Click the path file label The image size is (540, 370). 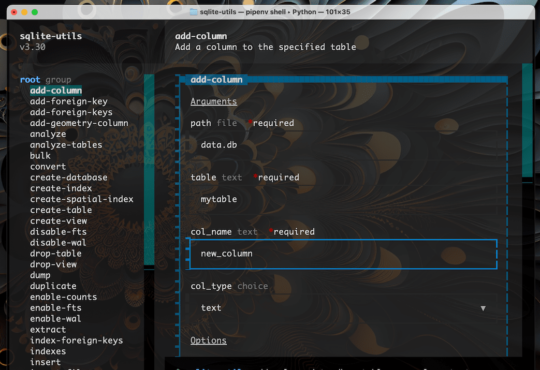tap(214, 123)
